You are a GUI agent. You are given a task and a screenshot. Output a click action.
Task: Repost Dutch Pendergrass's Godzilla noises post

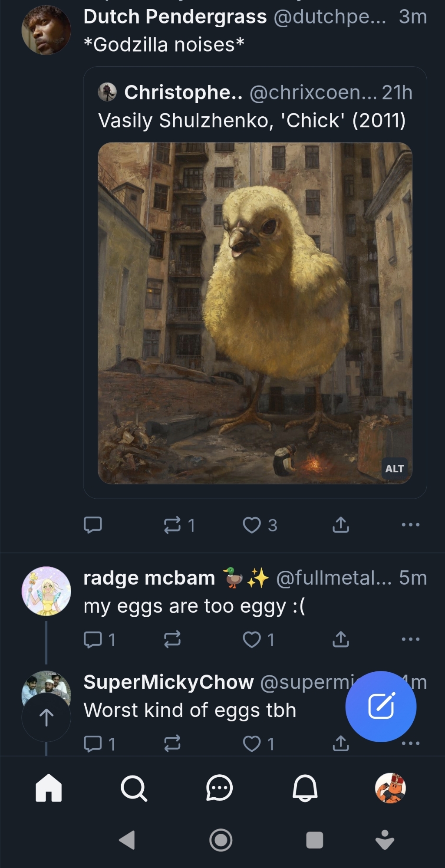[x=172, y=525]
